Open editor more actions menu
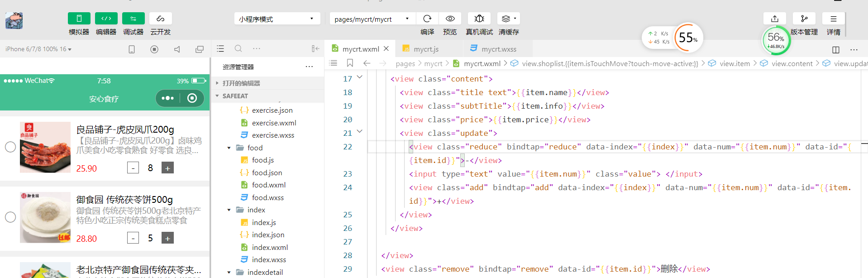This screenshot has width=868, height=278. pyautogui.click(x=854, y=49)
